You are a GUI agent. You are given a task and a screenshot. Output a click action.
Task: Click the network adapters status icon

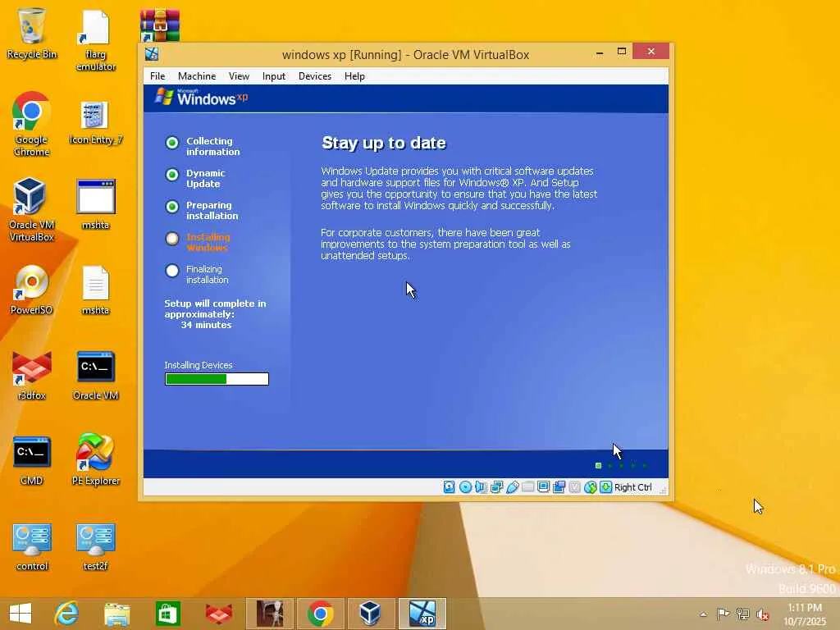point(496,487)
